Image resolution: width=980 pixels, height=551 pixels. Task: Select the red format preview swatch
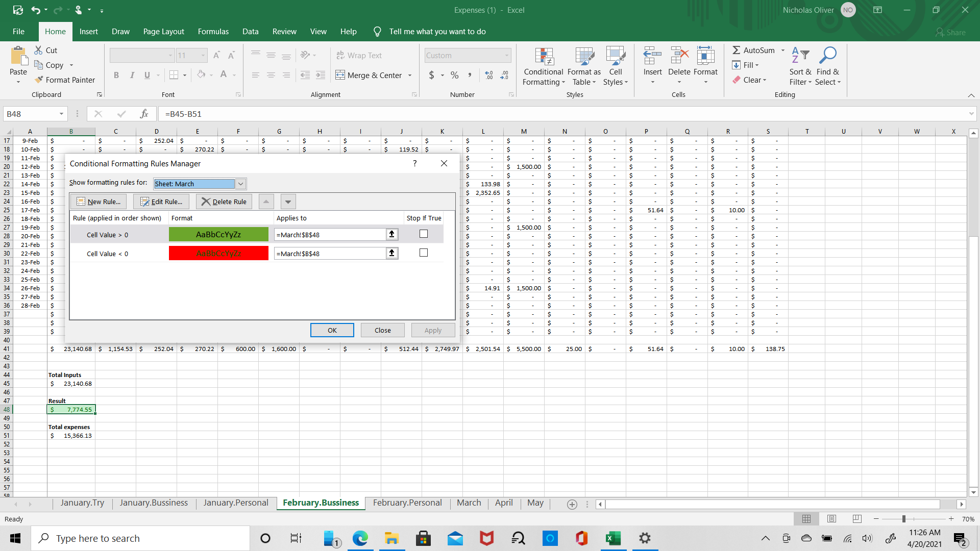pyautogui.click(x=218, y=253)
